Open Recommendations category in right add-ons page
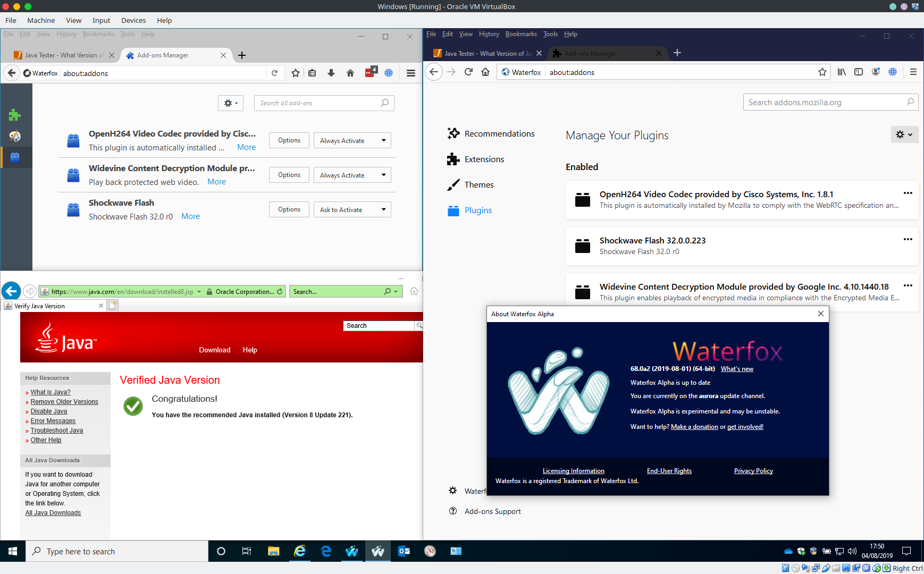Image resolution: width=924 pixels, height=574 pixels. pyautogui.click(x=491, y=133)
